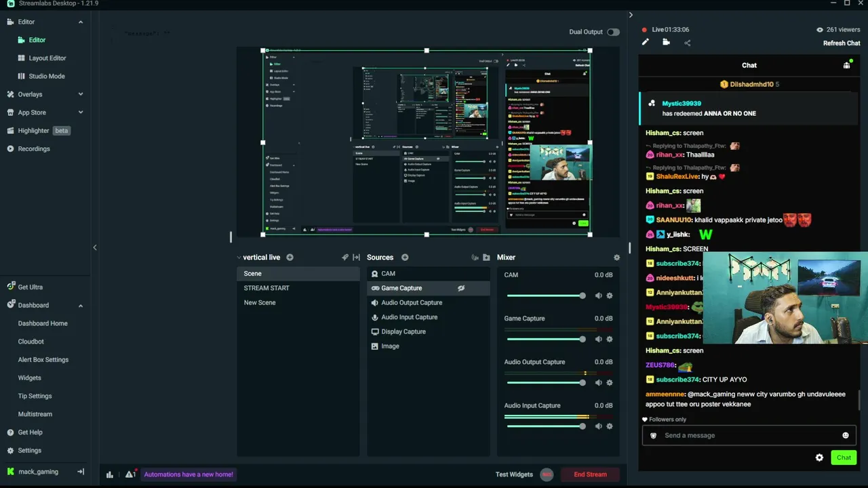Open the Highlighter beta page

coord(40,131)
